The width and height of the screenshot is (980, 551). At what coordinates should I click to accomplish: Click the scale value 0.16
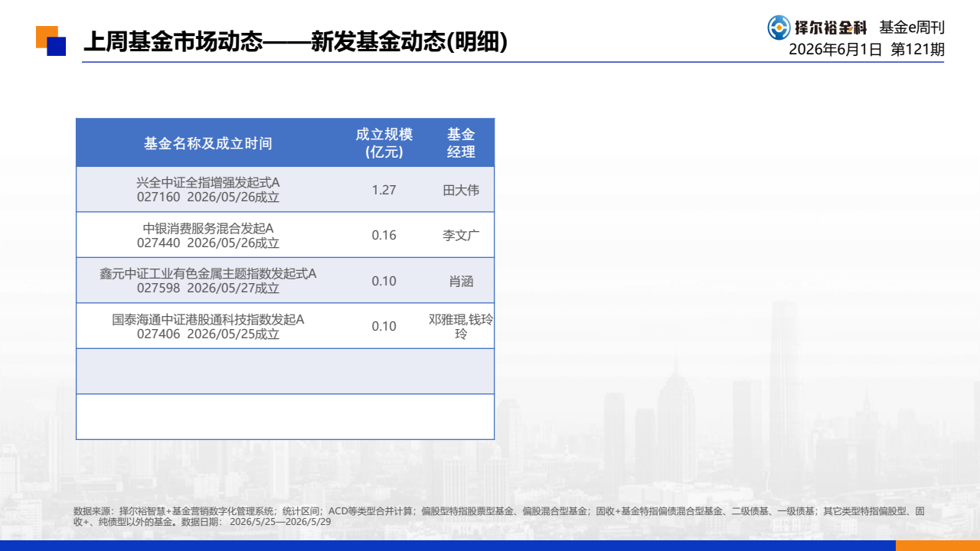384,235
